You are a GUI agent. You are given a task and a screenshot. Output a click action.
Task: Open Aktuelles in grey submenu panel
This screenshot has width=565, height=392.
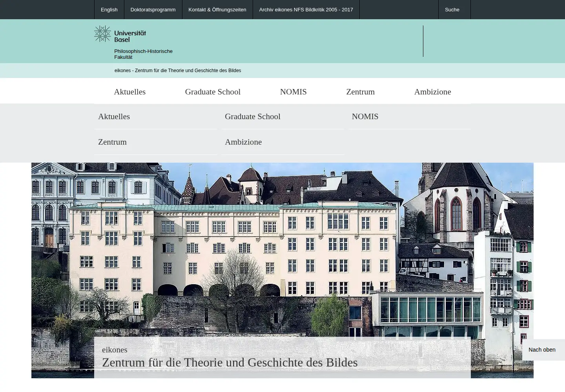click(x=155, y=116)
